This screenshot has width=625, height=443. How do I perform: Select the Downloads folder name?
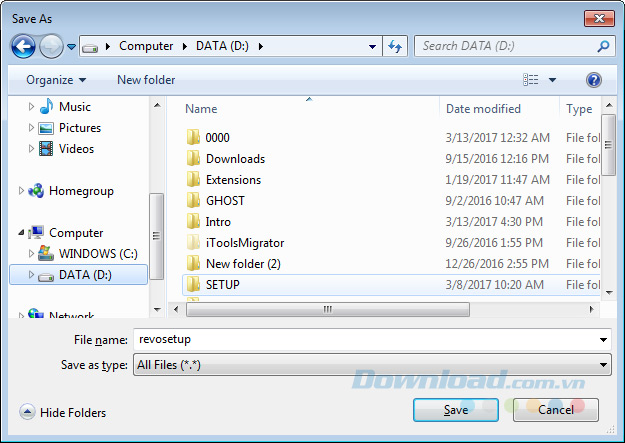(x=235, y=159)
